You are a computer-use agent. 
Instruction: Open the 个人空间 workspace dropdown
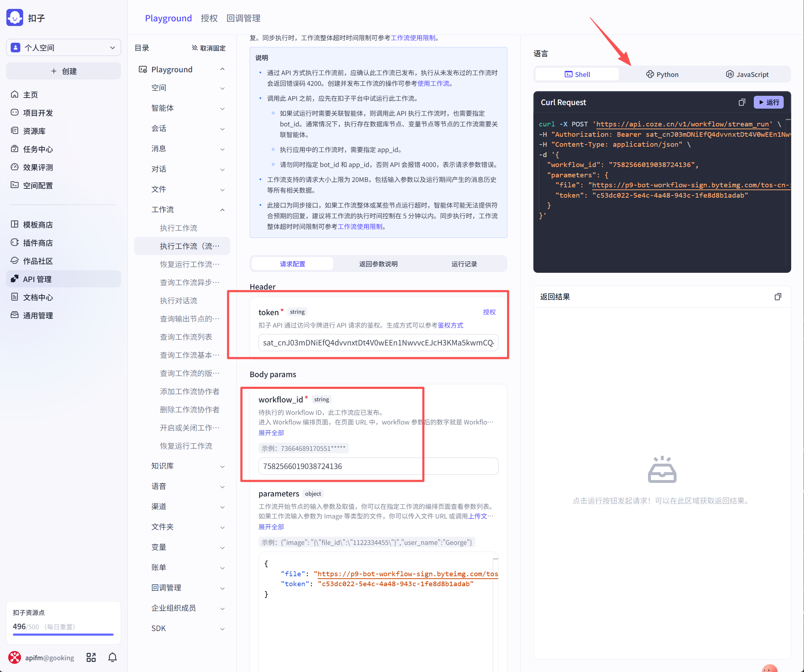pos(63,47)
